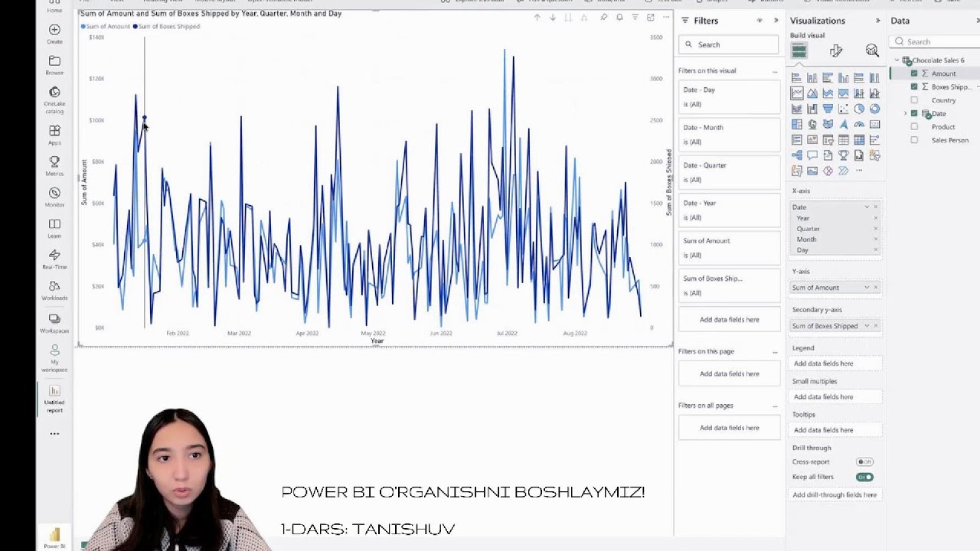Turn on drill down mode arrow
The height and width of the screenshot is (551, 980).
[552, 18]
